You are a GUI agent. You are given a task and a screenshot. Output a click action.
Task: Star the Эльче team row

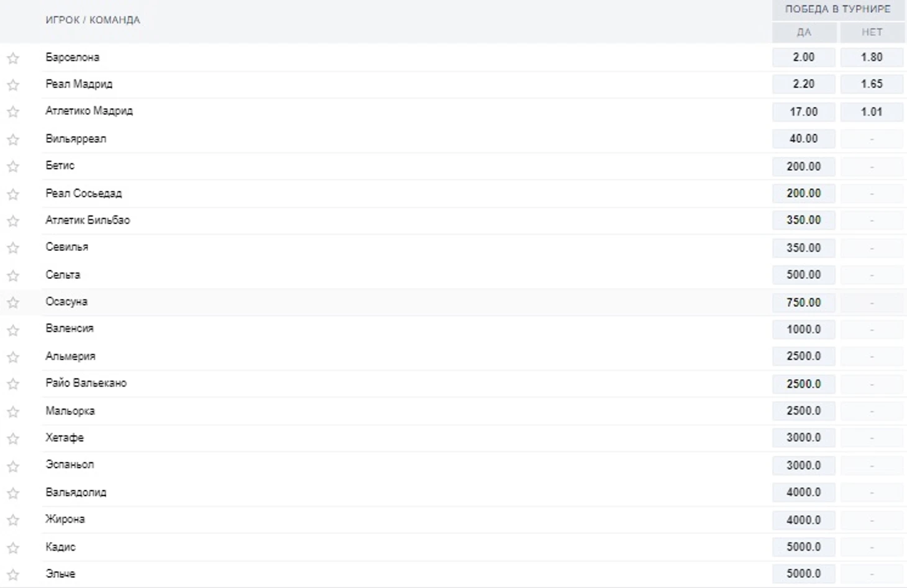point(13,575)
